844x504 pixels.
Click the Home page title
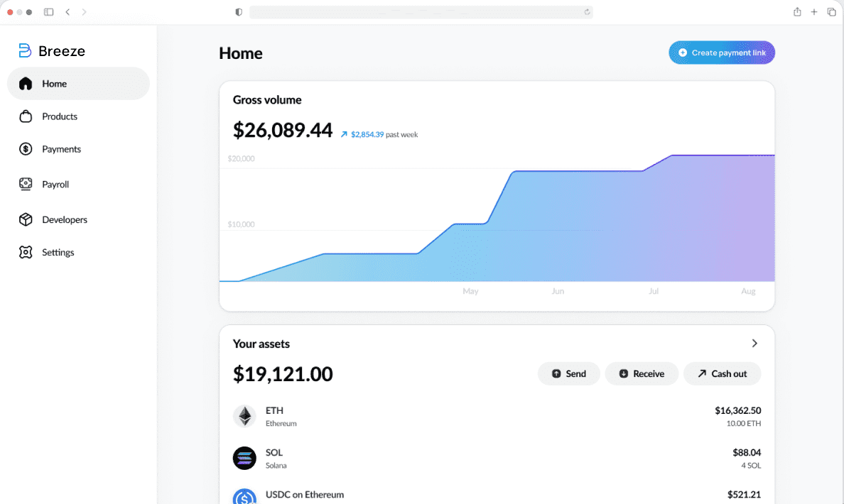click(x=241, y=53)
